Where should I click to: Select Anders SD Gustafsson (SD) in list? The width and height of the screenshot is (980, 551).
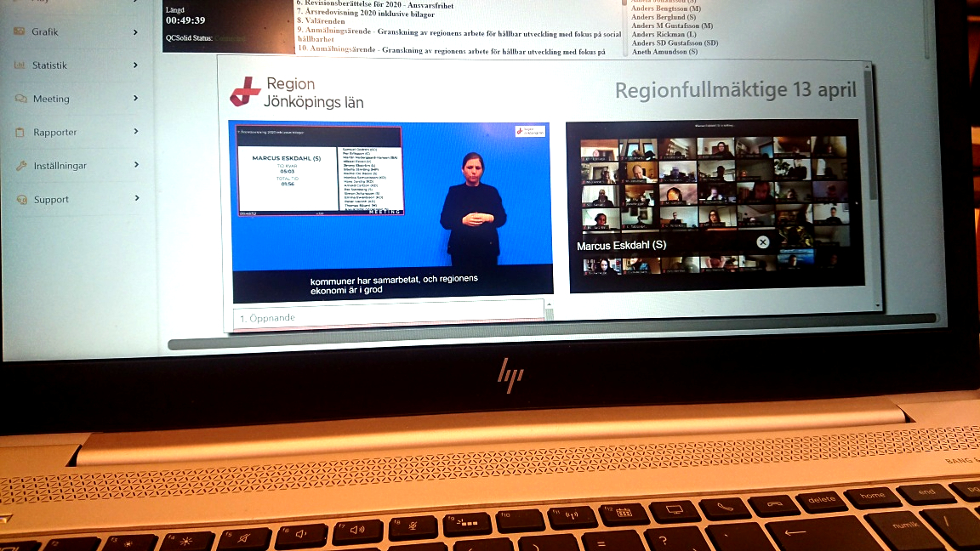675,43
